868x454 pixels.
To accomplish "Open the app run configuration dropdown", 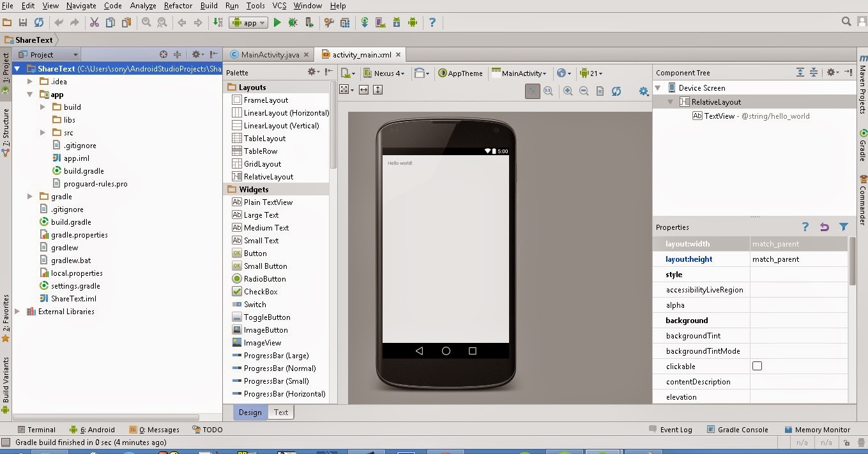I will click(248, 22).
